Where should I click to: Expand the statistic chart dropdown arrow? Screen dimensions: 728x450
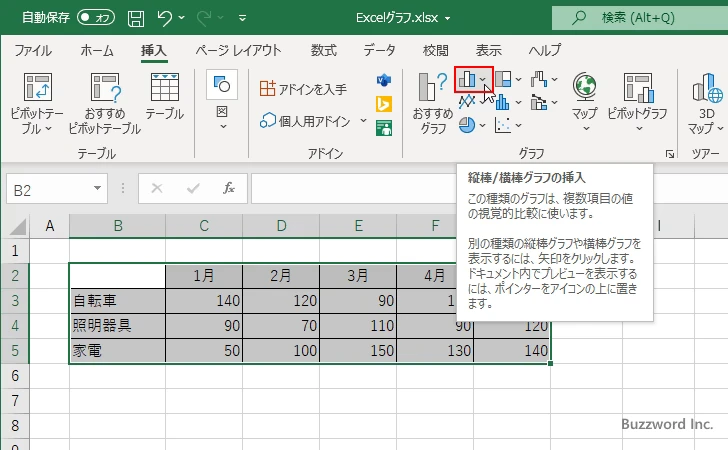click(x=519, y=103)
